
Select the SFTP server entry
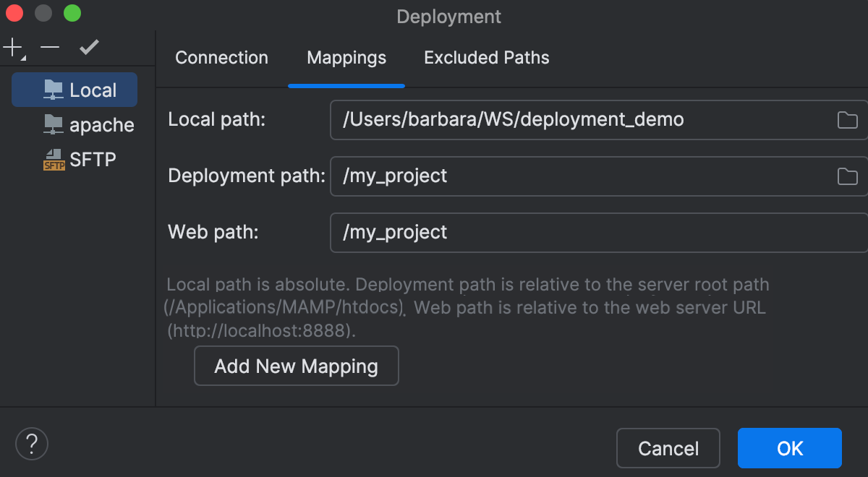click(x=94, y=159)
